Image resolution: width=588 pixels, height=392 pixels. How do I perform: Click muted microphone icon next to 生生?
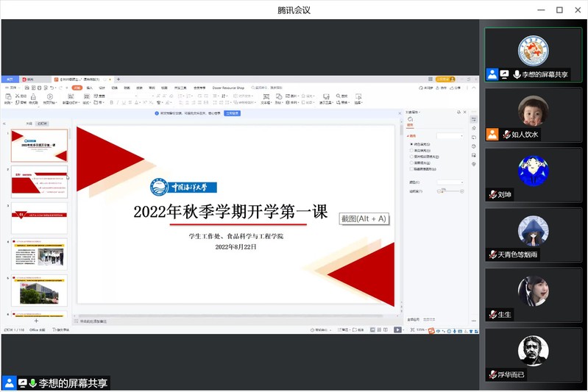point(493,315)
